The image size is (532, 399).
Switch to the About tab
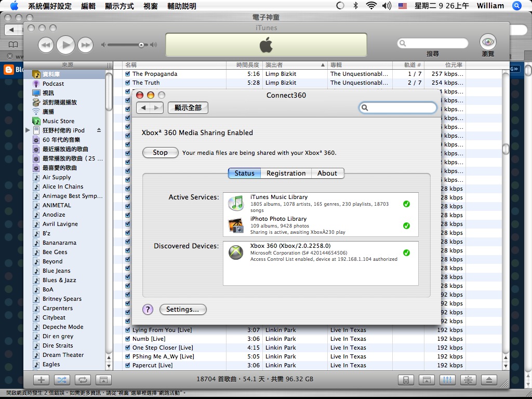point(327,173)
